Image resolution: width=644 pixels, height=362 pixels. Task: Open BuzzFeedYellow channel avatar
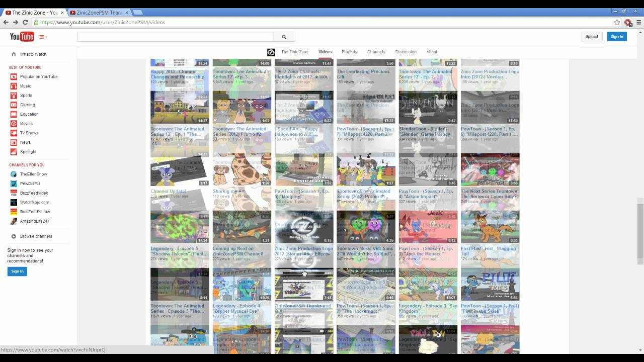pyautogui.click(x=14, y=212)
